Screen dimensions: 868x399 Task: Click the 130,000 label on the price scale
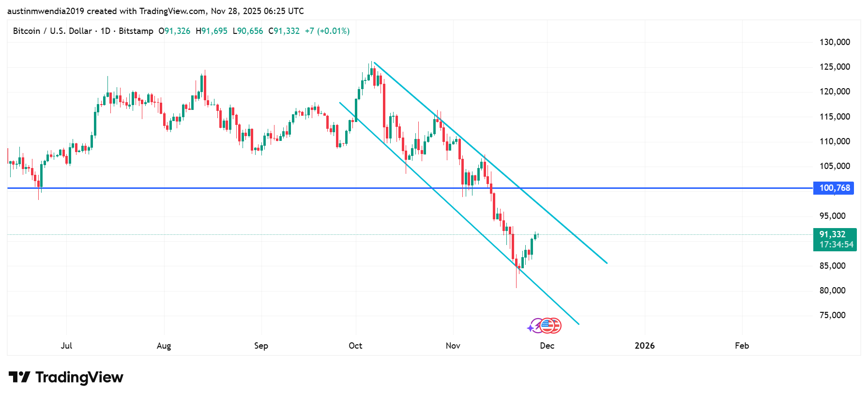click(835, 42)
